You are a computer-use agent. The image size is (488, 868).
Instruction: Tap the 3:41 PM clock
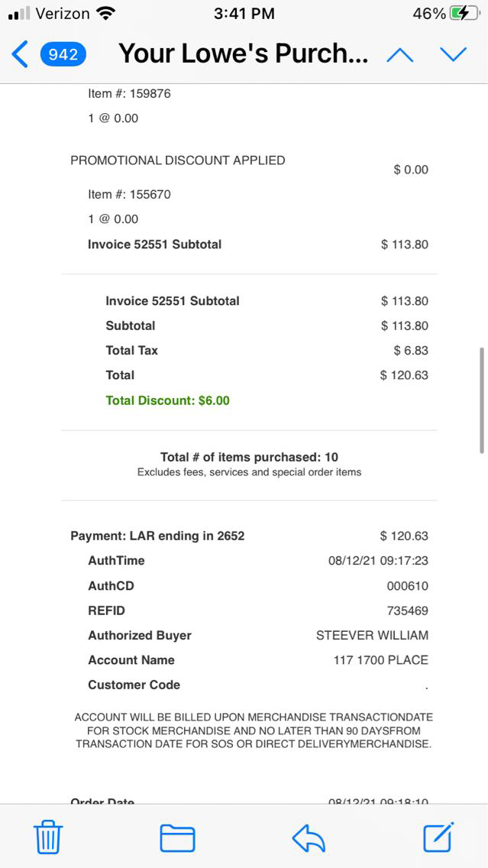[x=244, y=14]
